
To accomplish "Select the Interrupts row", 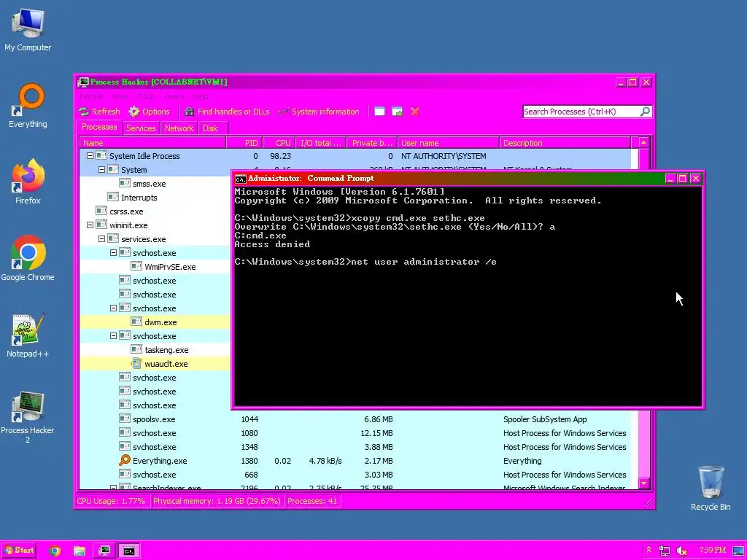I will point(155,197).
